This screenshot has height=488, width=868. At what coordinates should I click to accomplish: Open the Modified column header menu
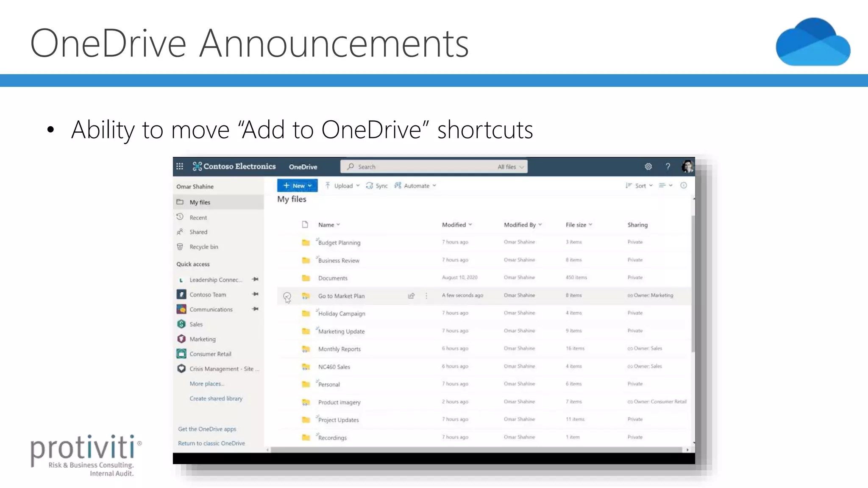click(457, 225)
